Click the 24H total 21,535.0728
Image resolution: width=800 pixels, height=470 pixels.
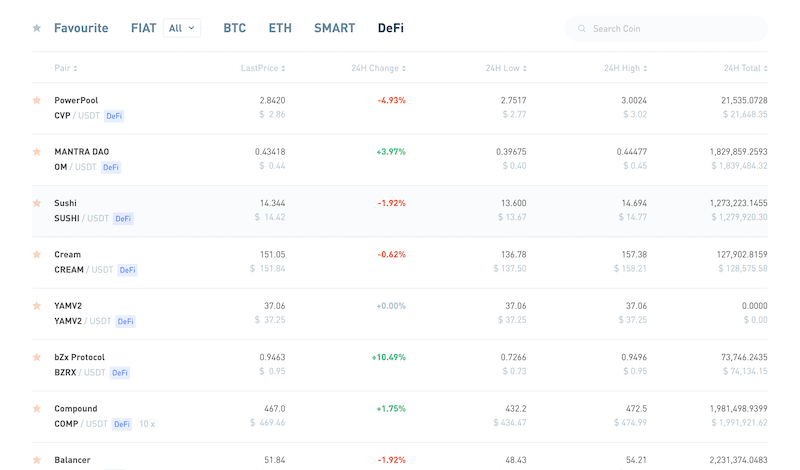click(x=744, y=101)
